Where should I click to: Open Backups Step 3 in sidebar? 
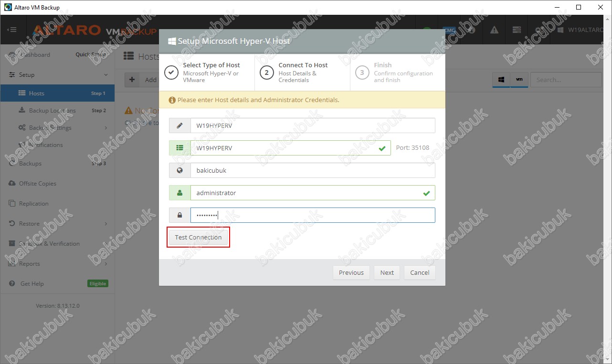(57, 163)
